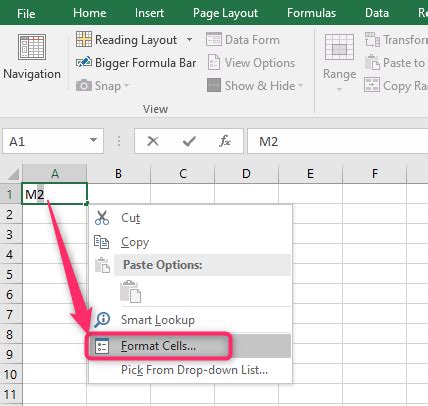Click the Snap camera icon

84,86
